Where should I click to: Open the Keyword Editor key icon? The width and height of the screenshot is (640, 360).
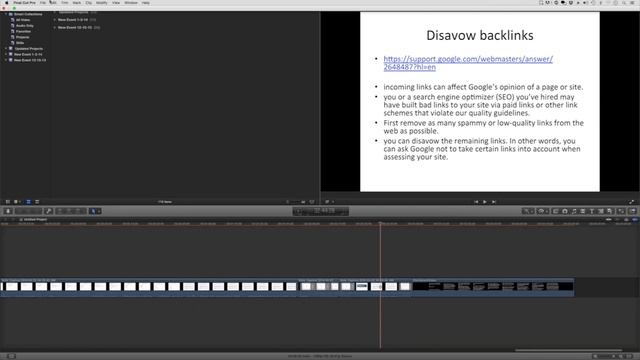(49, 211)
